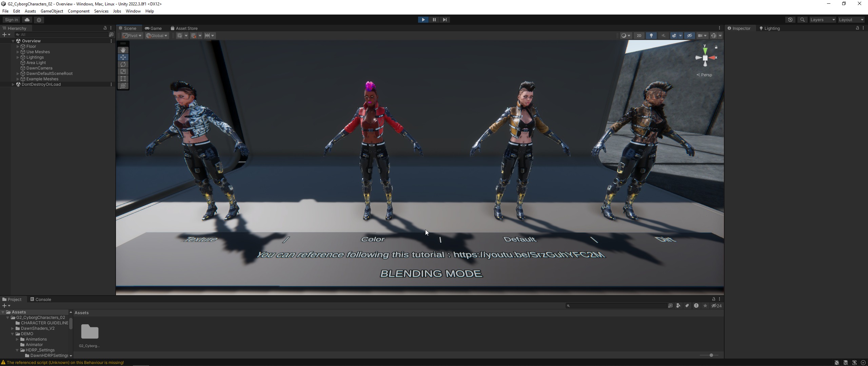Toggle scene lighting bulb button
Screen dimensions: 868x366
(651, 36)
